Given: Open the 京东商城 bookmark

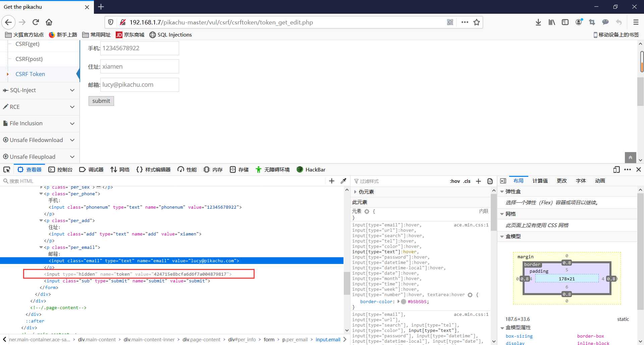Looking at the screenshot, I should (x=130, y=35).
